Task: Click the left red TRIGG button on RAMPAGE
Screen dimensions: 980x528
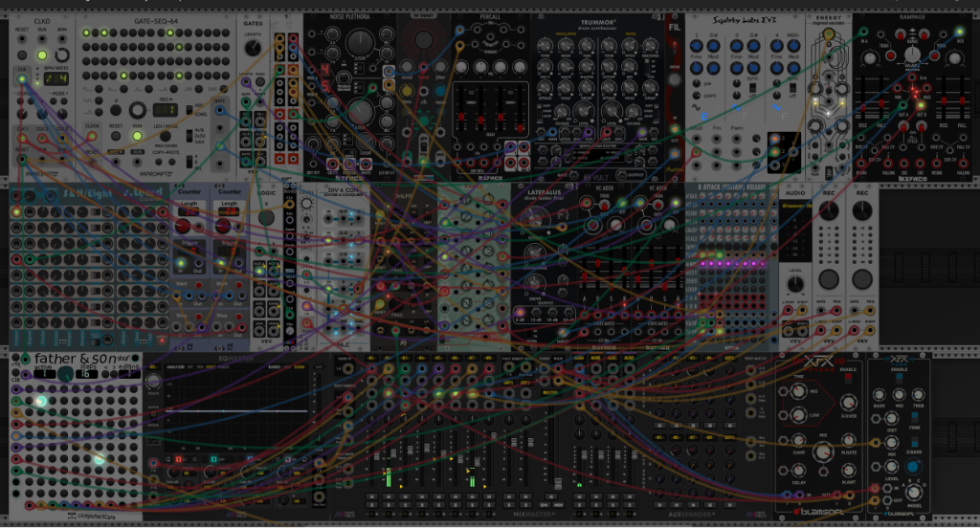Action: click(x=890, y=55)
